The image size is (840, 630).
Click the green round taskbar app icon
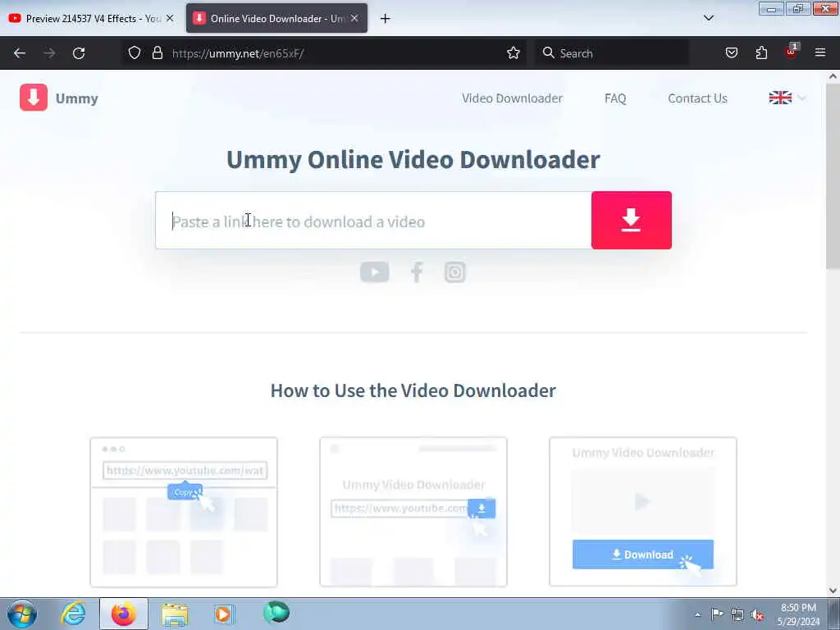tap(276, 612)
